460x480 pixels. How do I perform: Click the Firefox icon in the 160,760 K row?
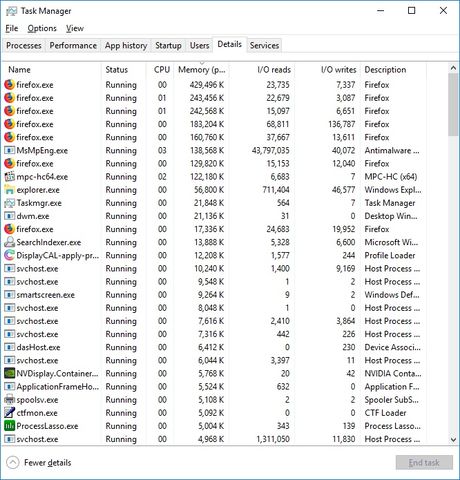9,137
